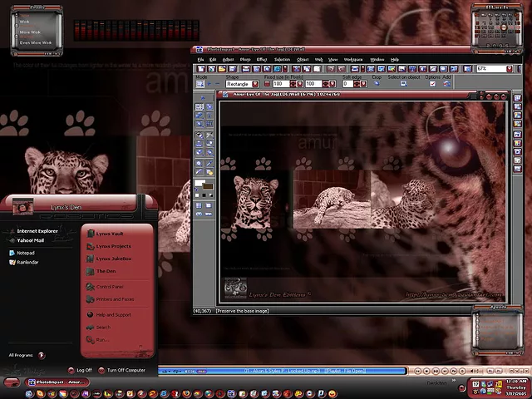This screenshot has height=399, width=532.
Task: Open Rainlendar from the pinned programs
Action: coord(27,262)
